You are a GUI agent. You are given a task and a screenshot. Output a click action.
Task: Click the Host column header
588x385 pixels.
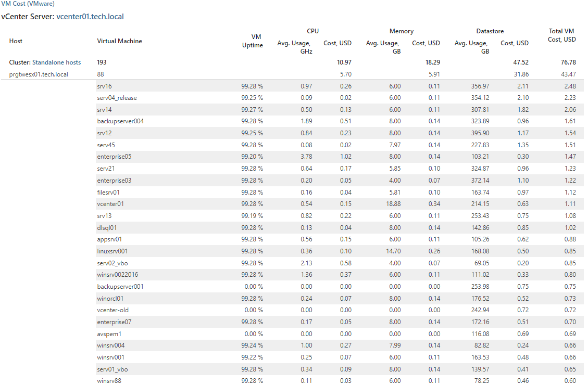click(16, 41)
